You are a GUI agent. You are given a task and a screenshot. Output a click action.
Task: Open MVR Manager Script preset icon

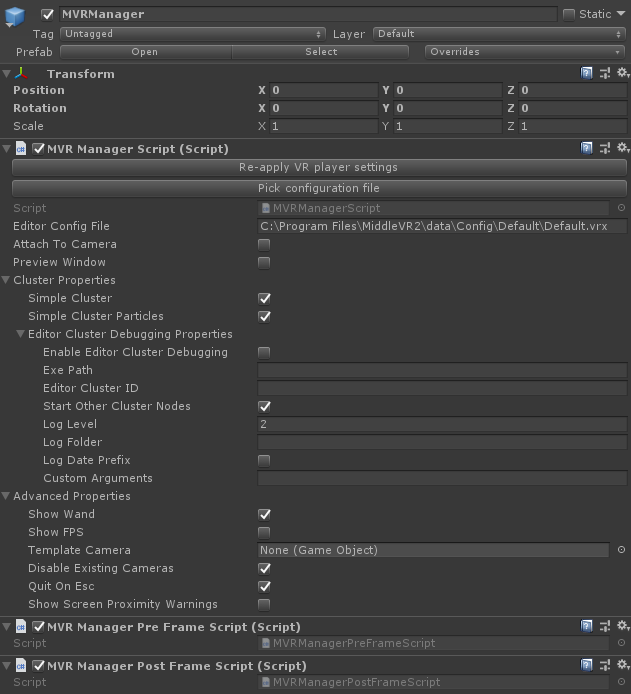[604, 148]
